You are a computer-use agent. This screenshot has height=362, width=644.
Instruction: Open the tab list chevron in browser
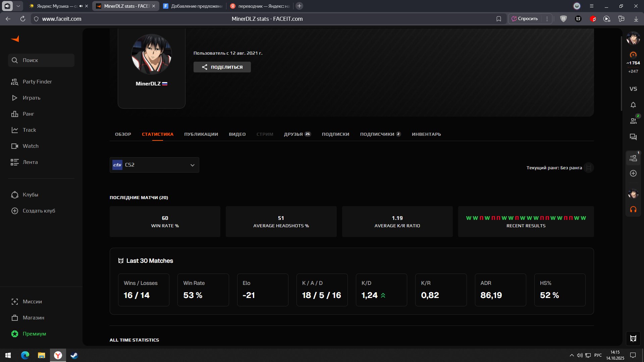(x=18, y=6)
